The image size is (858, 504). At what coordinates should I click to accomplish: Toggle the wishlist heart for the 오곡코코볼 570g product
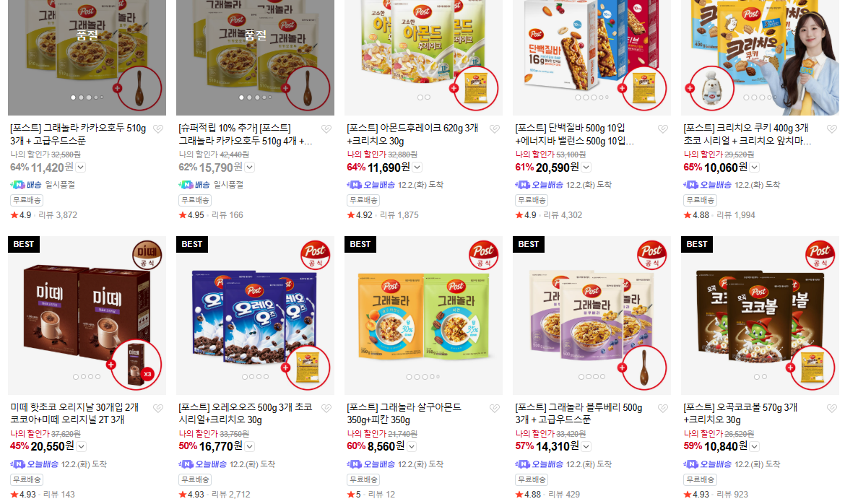pyautogui.click(x=832, y=408)
